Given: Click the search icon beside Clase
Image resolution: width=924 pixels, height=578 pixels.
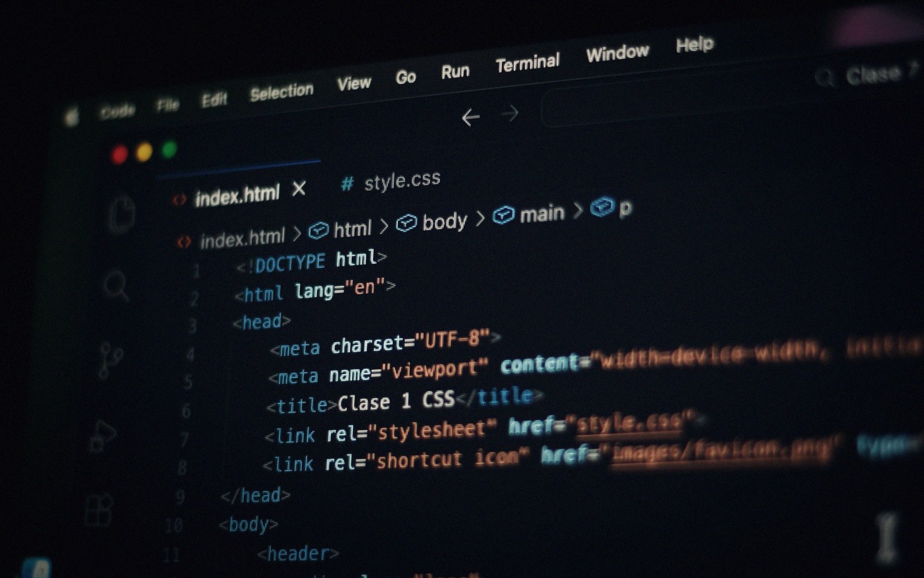Looking at the screenshot, I should tap(825, 77).
